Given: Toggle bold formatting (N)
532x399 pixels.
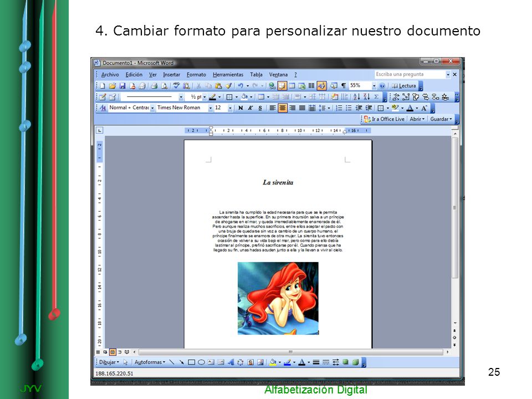Looking at the screenshot, I should [241, 108].
